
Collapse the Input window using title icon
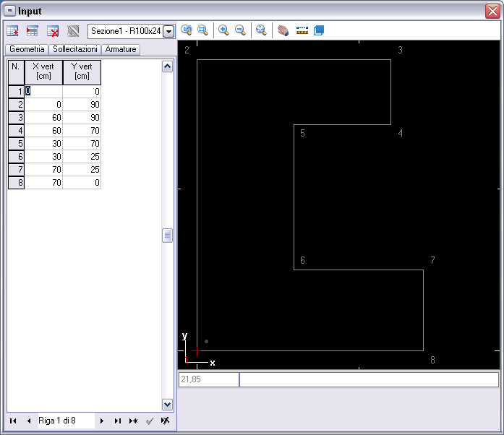coord(9,11)
